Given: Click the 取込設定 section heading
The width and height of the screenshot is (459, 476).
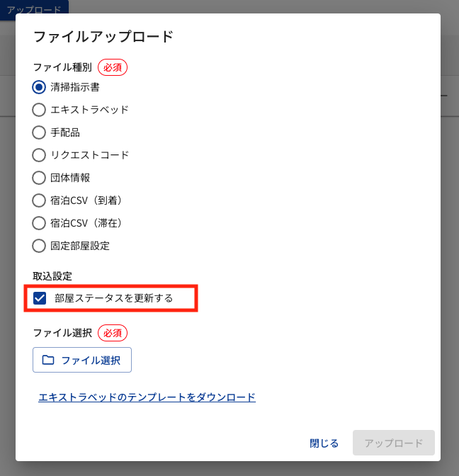Looking at the screenshot, I should [52, 276].
